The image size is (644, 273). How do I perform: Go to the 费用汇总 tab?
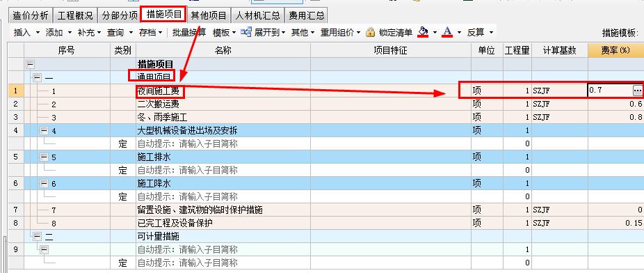point(306,15)
